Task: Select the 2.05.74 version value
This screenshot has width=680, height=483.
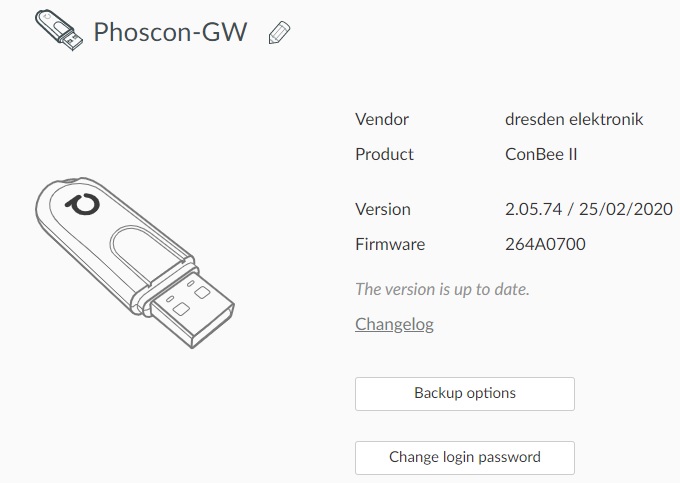Action: [533, 209]
